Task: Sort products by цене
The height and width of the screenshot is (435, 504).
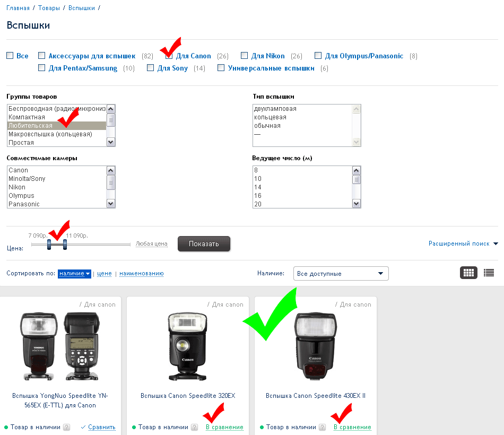Action: [x=105, y=274]
